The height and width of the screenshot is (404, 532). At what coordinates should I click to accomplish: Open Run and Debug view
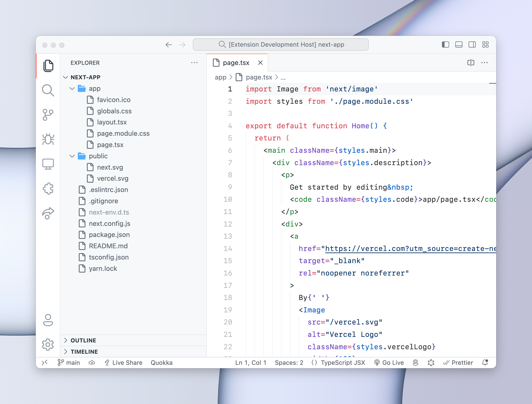click(x=48, y=140)
